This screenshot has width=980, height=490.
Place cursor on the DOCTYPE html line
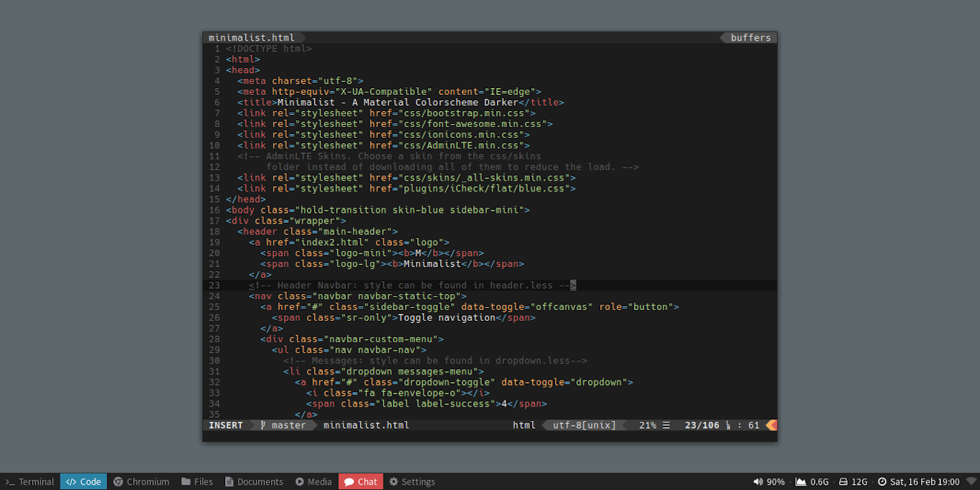coord(269,48)
